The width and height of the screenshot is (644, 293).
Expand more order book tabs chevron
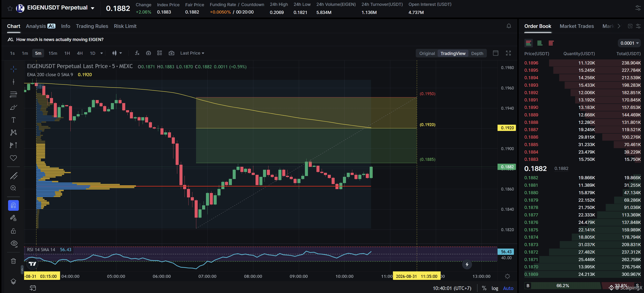tap(619, 26)
